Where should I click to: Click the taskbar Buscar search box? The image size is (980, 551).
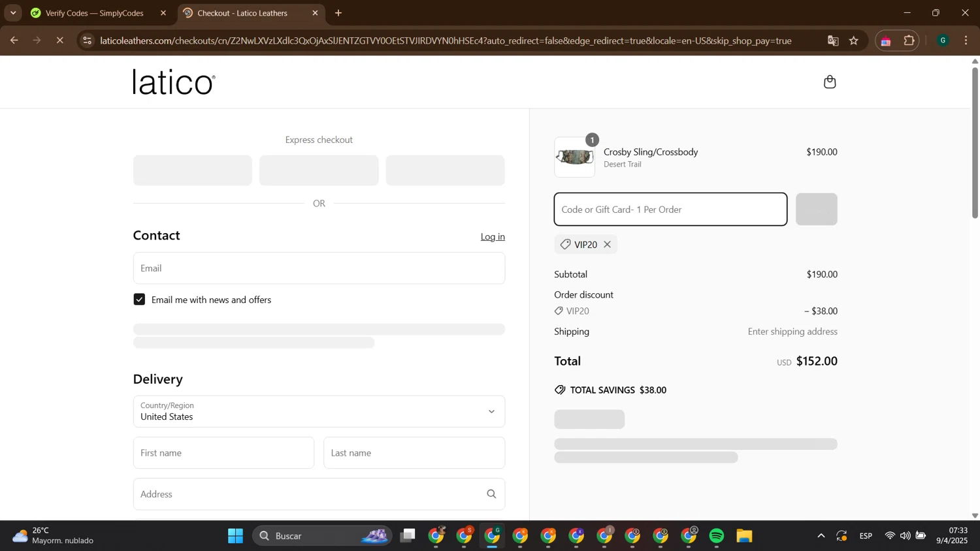coord(323,536)
